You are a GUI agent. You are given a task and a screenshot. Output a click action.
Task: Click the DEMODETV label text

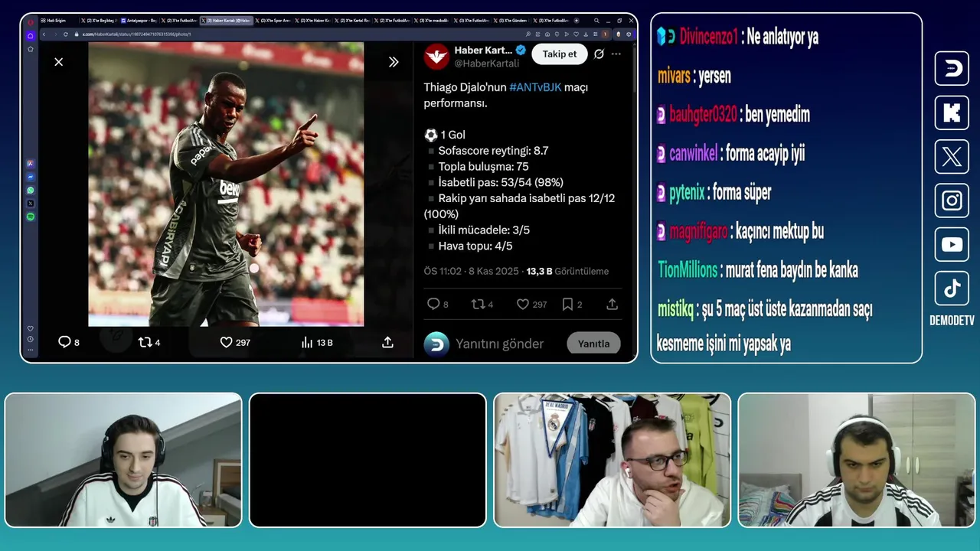pyautogui.click(x=952, y=321)
